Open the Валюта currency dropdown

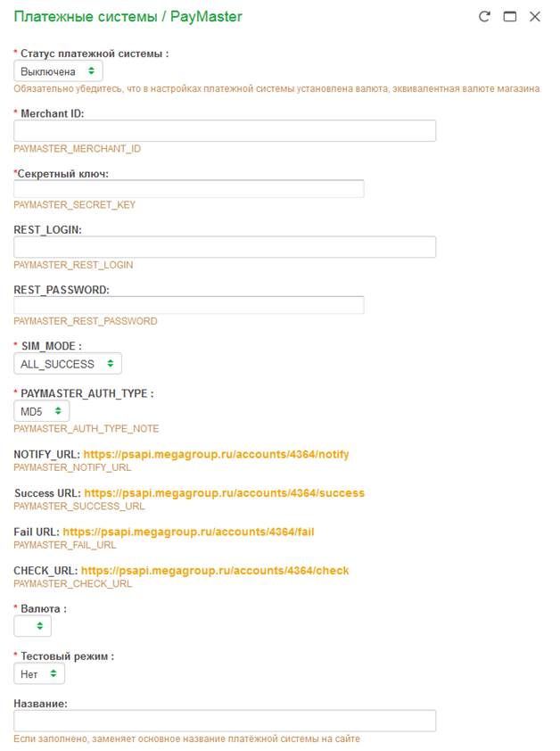tap(33, 627)
